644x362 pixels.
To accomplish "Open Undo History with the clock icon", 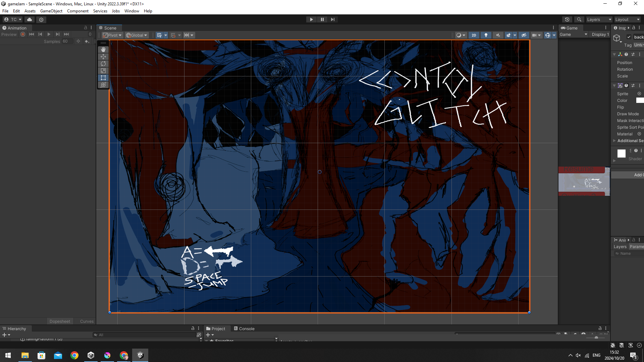I will coord(567,19).
